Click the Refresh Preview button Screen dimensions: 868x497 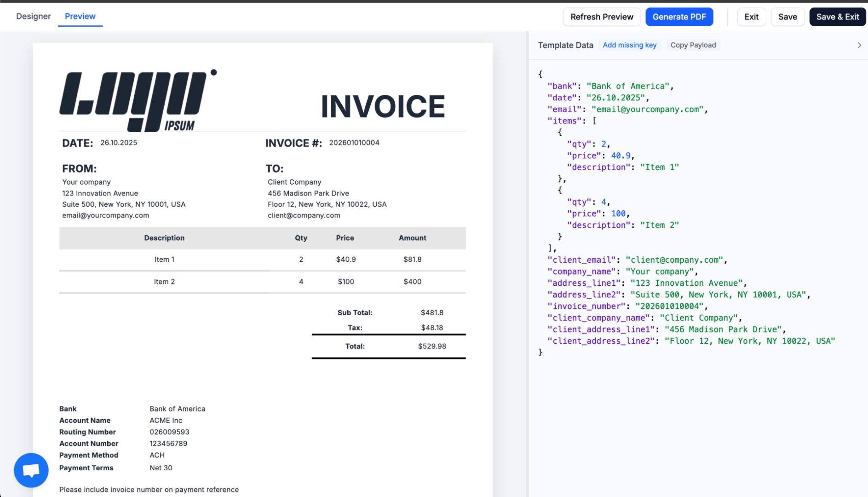602,17
